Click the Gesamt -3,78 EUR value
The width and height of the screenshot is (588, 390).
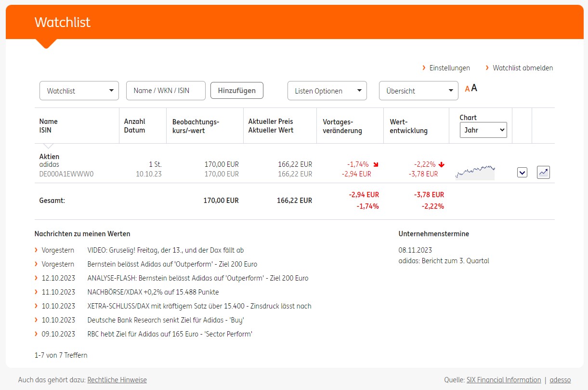click(x=429, y=195)
